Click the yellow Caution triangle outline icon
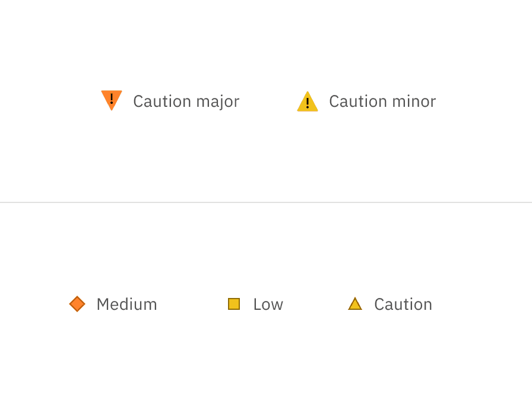 (x=355, y=304)
